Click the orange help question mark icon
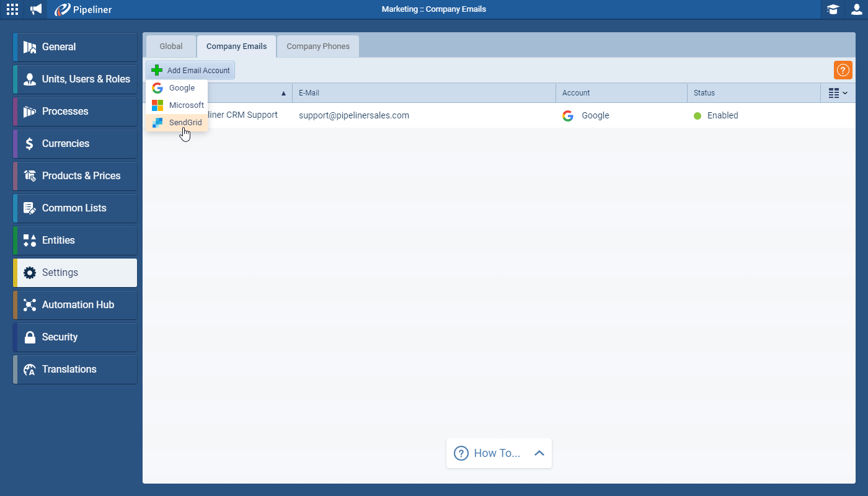 843,70
